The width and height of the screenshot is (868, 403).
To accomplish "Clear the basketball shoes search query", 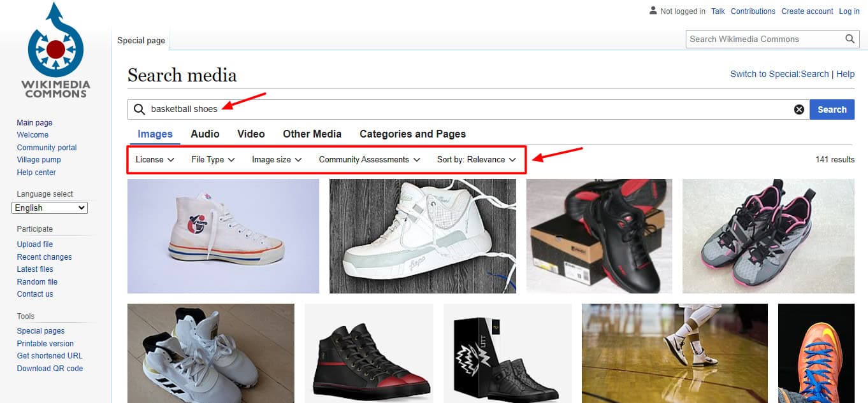I will (799, 110).
